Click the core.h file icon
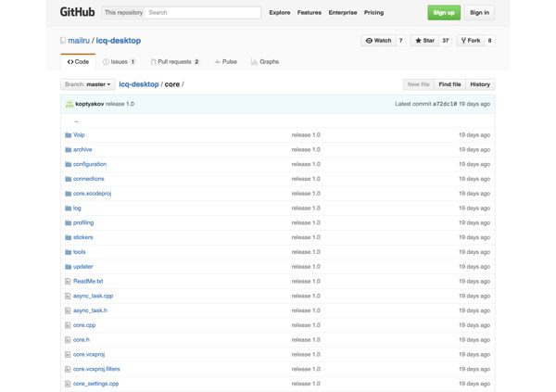The height and width of the screenshot is (392, 556). pyautogui.click(x=68, y=340)
